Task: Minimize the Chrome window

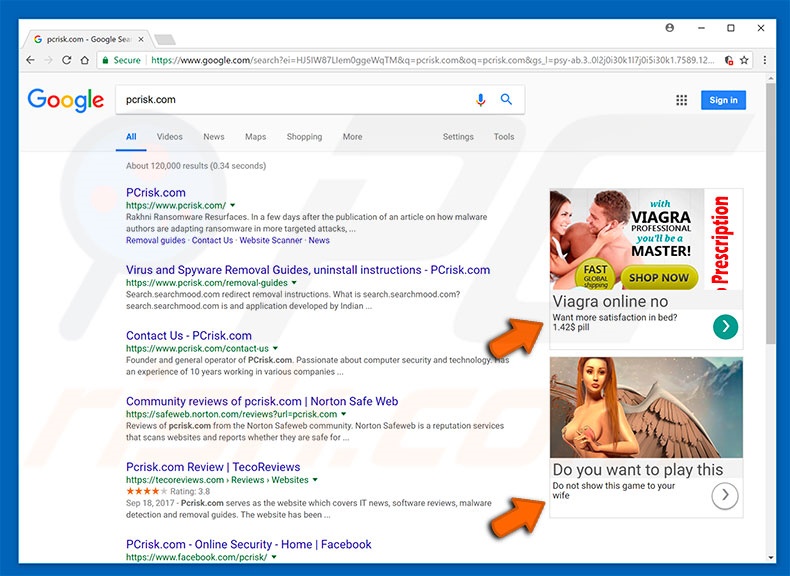Action: 701,28
